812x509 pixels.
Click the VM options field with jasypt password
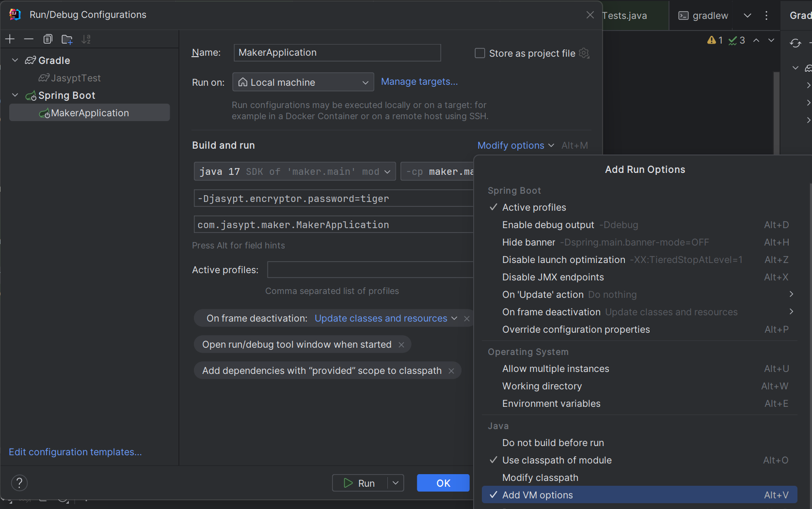click(x=334, y=199)
